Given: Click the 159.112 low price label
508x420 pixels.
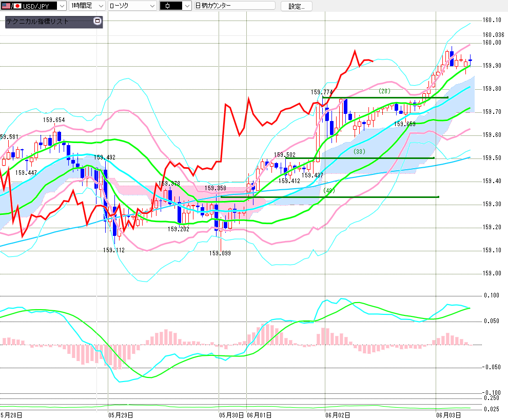Looking at the screenshot, I should coord(114,250).
